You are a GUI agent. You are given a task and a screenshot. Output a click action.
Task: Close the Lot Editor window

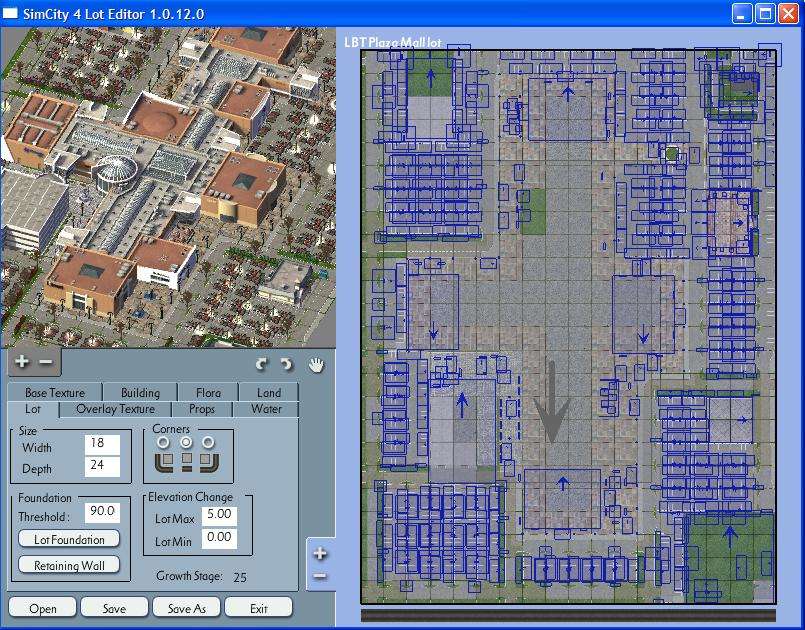(x=788, y=14)
